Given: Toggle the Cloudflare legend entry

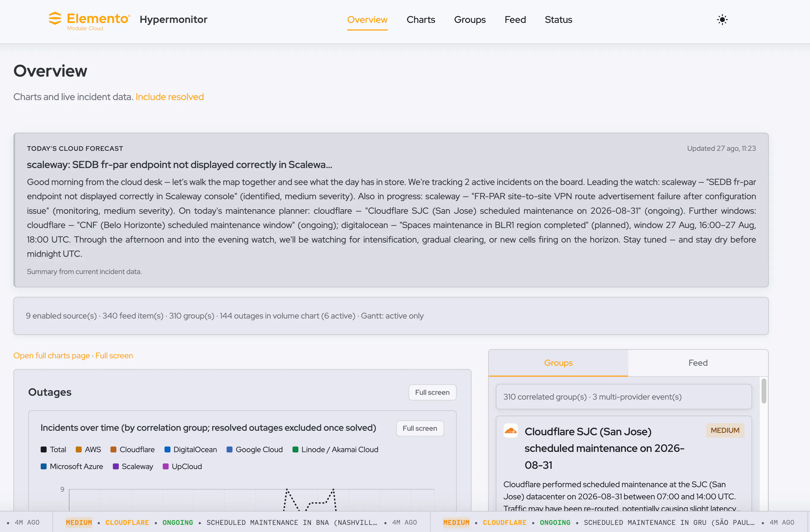Looking at the screenshot, I should coord(132,449).
